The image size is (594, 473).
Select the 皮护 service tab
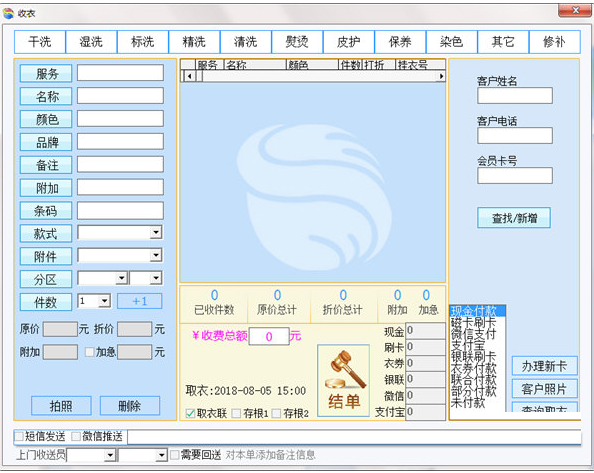click(349, 42)
